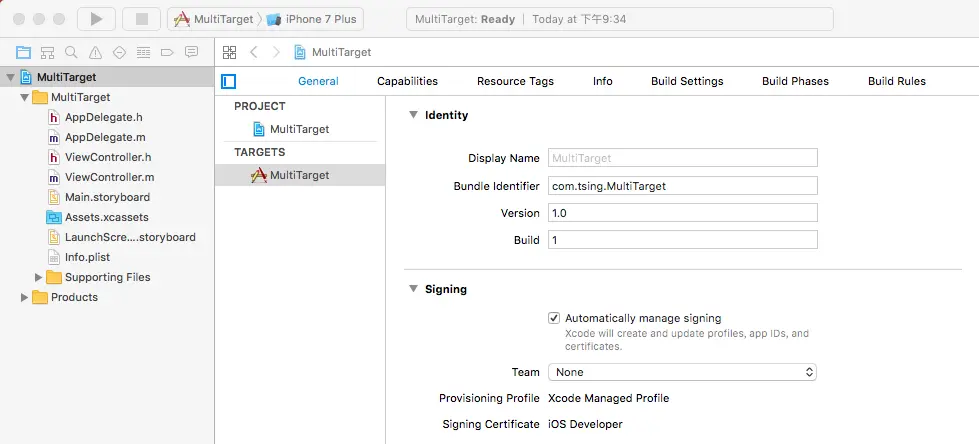Click the MultiTarget Ready status display
The height and width of the screenshot is (444, 979).
tap(619, 19)
